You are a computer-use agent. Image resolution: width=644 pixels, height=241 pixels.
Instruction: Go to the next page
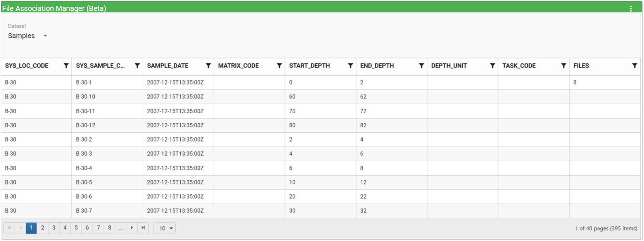pos(132,228)
